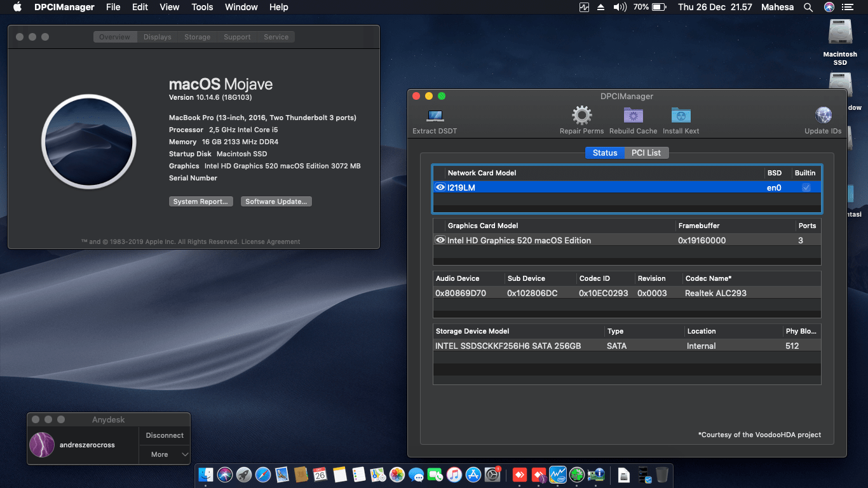868x488 pixels.
Task: Click the Install Kext folder icon
Action: (681, 116)
